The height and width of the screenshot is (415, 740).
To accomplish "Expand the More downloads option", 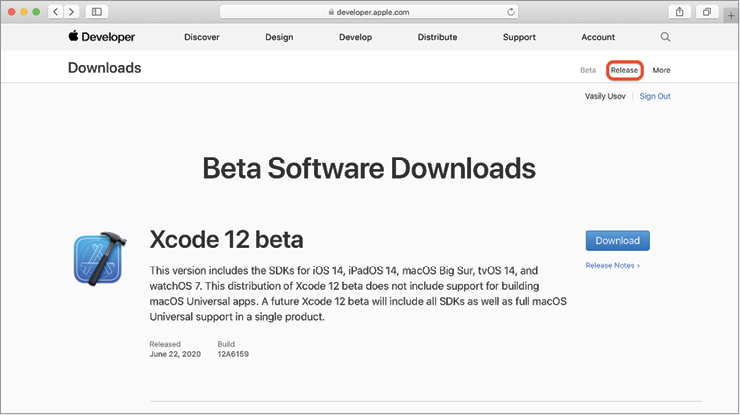I will [661, 71].
